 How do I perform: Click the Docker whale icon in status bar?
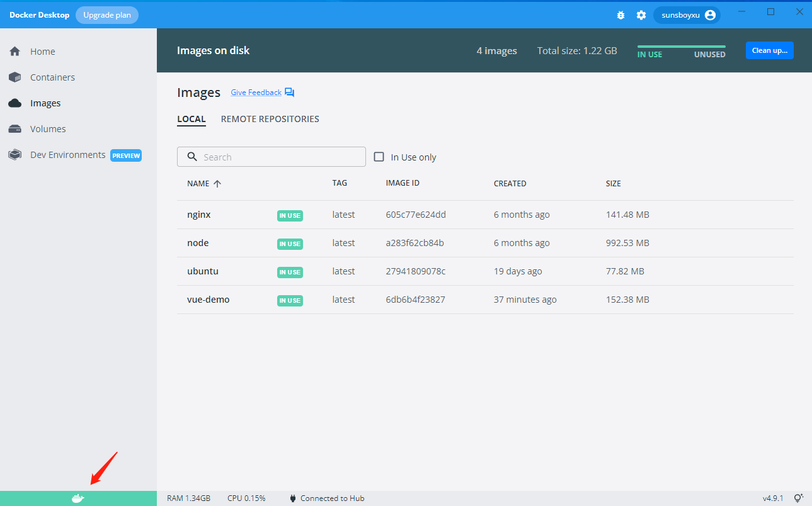pos(77,498)
